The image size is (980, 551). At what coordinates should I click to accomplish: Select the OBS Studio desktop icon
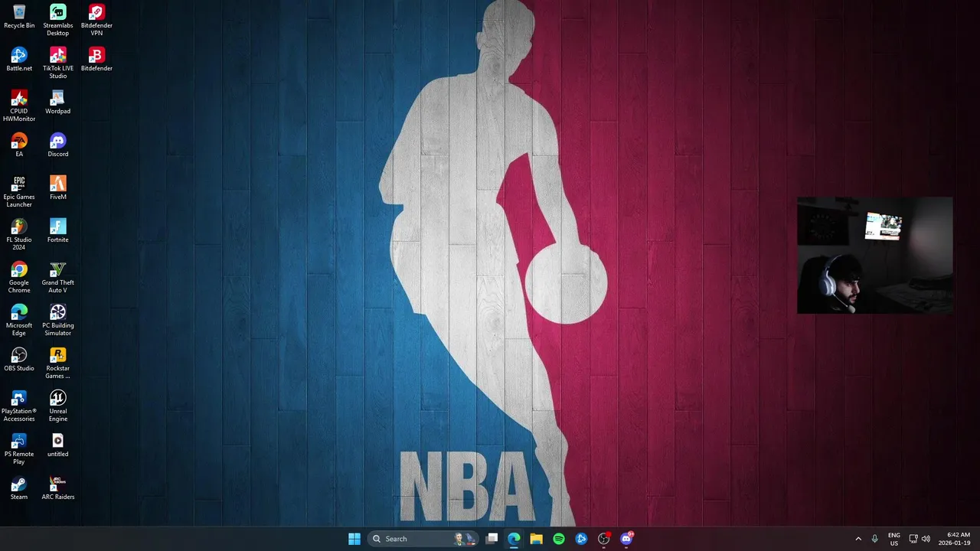click(x=19, y=360)
